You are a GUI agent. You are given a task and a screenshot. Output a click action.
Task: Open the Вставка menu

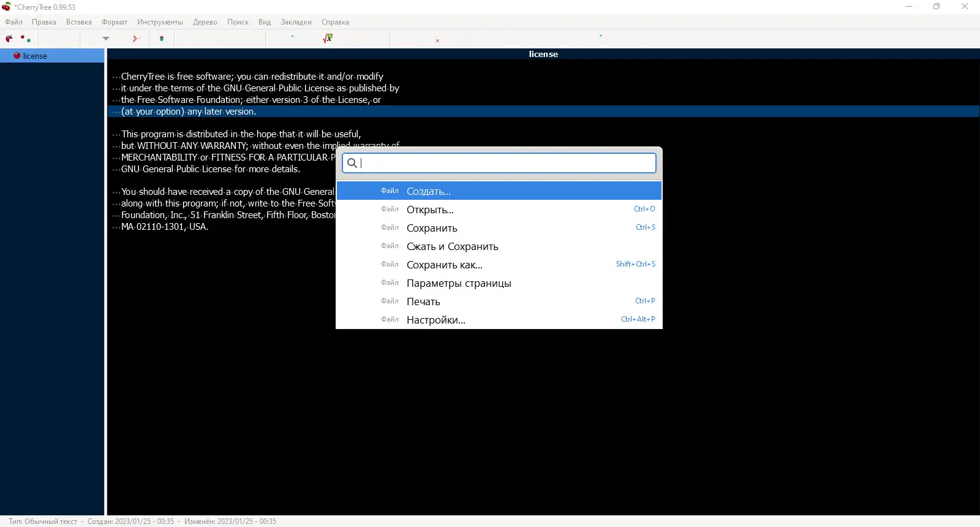(x=79, y=22)
